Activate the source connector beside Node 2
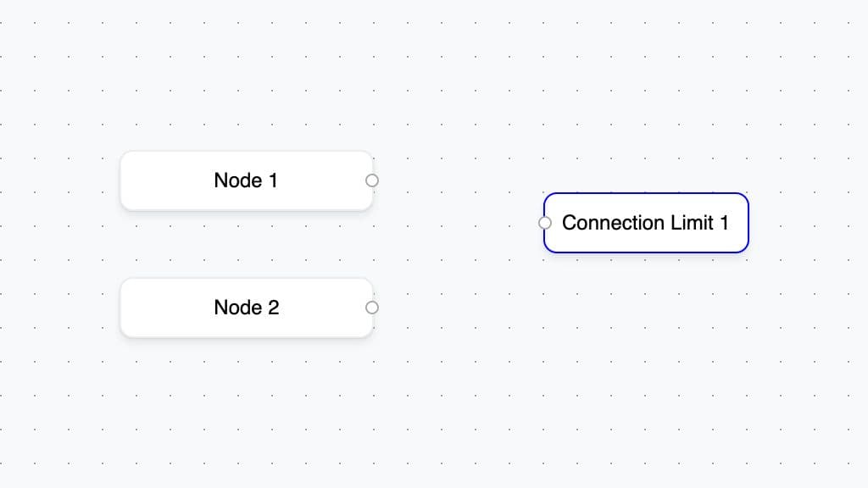868x488 pixels. tap(372, 308)
